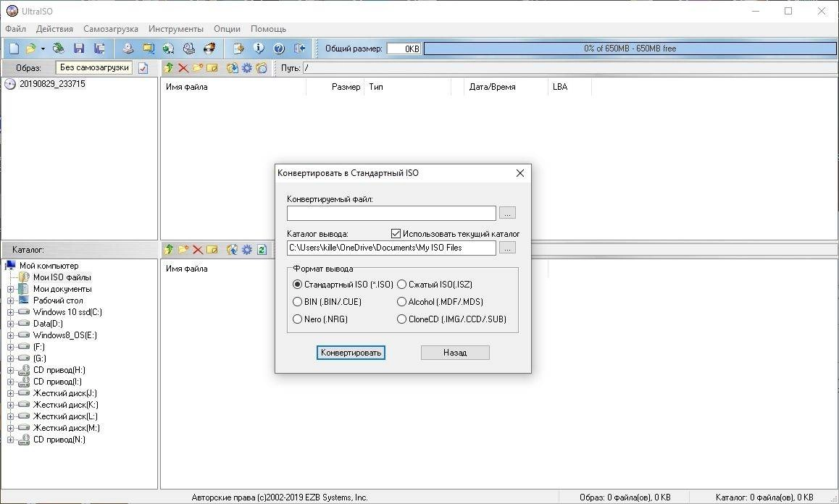The image size is (839, 504).
Task: Open the dropdown arrow beside the Open icon
Action: pyautogui.click(x=43, y=49)
